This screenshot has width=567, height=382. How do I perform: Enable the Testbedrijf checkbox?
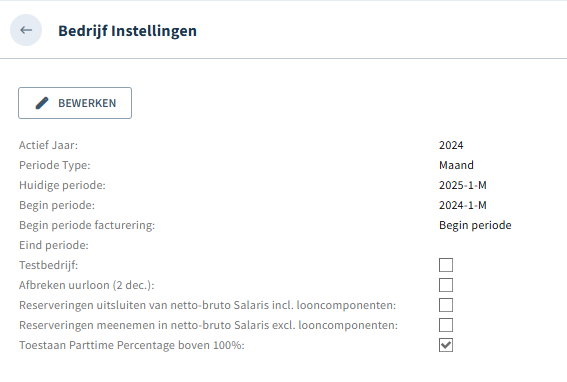pyautogui.click(x=446, y=265)
